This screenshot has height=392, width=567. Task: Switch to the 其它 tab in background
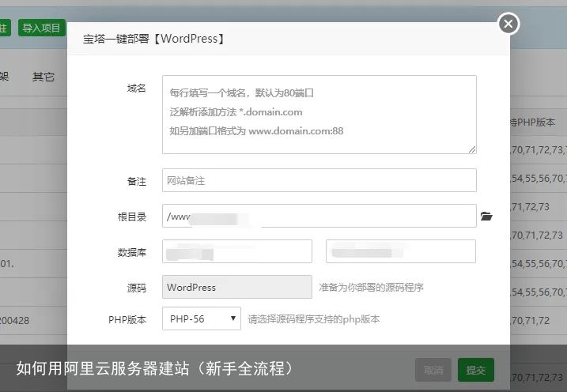(43, 77)
